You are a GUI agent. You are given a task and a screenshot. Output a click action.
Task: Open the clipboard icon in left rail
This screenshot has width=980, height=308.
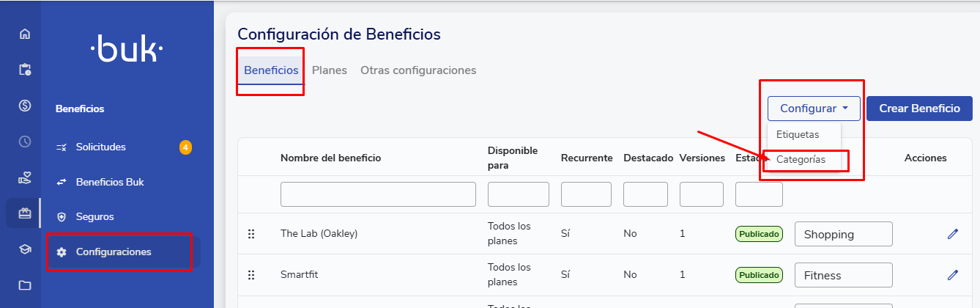25,70
